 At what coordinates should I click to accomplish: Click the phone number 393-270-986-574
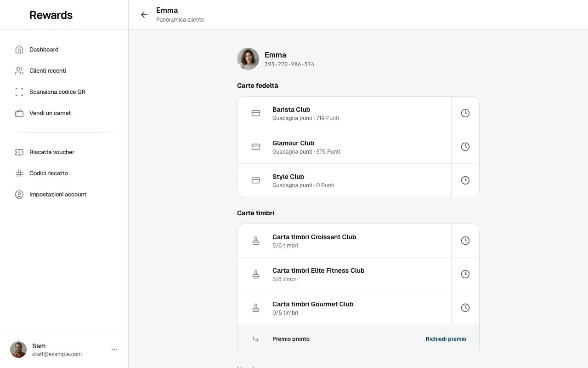pos(289,64)
